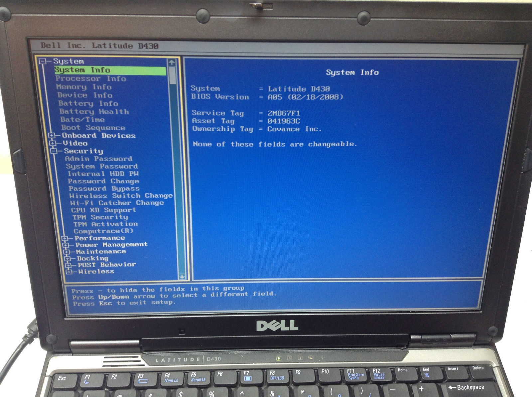Expand the Video group
The image size is (532, 397).
[53, 143]
